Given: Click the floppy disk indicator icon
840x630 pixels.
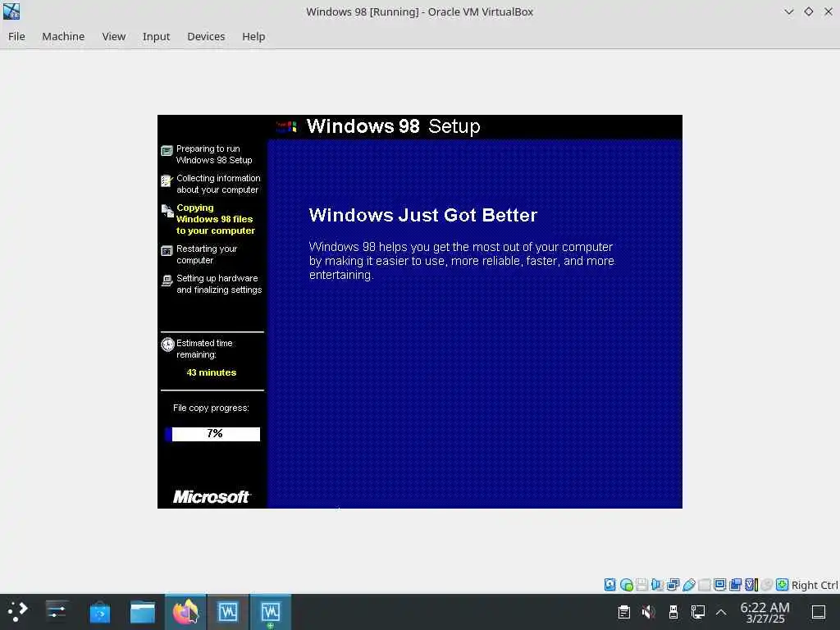Looking at the screenshot, I should [x=641, y=584].
